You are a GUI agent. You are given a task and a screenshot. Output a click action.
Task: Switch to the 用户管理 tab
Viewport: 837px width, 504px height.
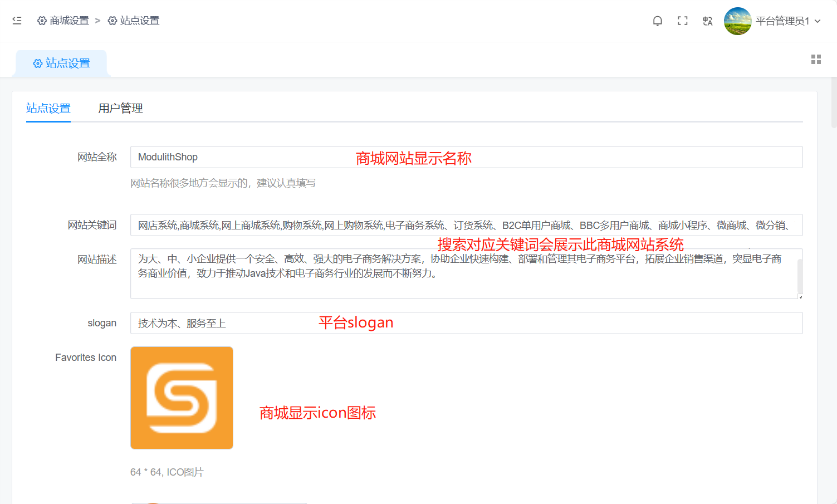tap(120, 108)
